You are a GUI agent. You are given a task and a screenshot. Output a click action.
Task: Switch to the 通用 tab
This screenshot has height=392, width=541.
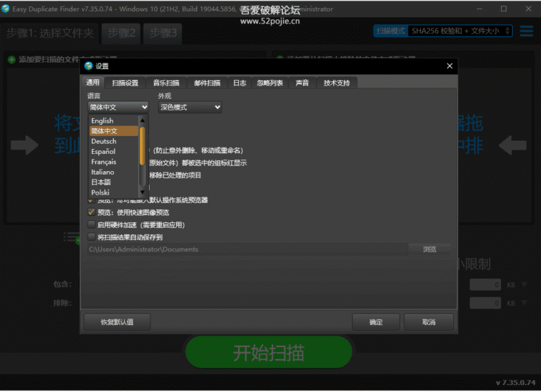(x=93, y=83)
